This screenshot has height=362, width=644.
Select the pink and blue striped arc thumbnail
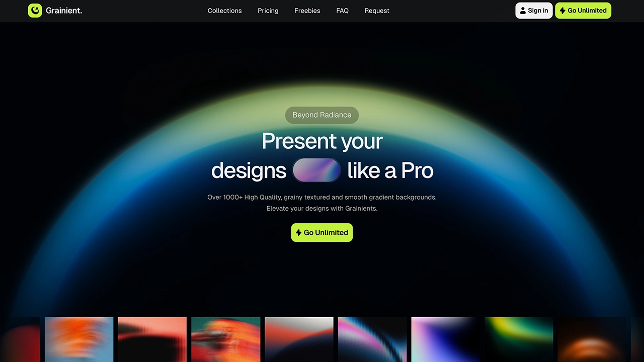(372, 339)
